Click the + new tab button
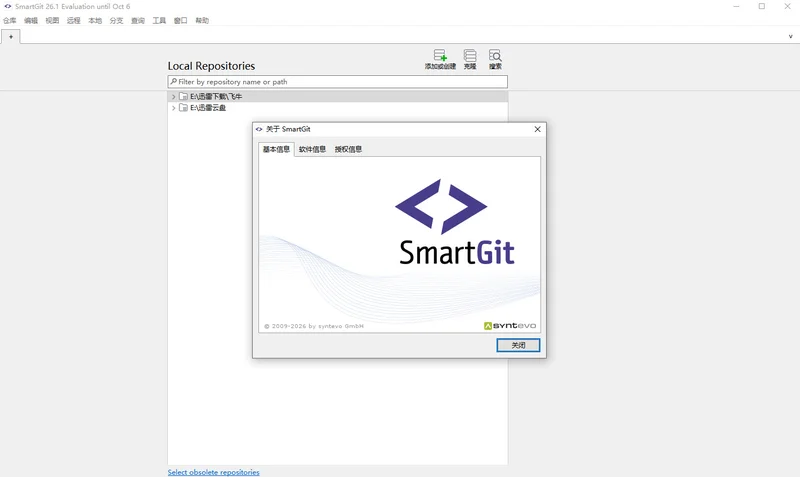Image resolution: width=800 pixels, height=477 pixels. pos(11,37)
